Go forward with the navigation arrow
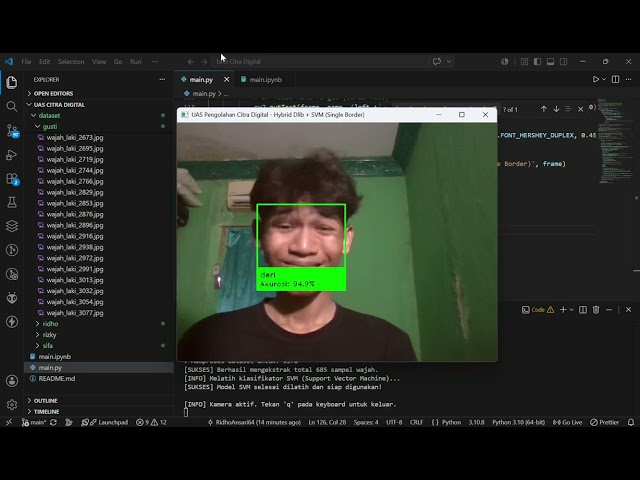640x480 pixels. [204, 62]
